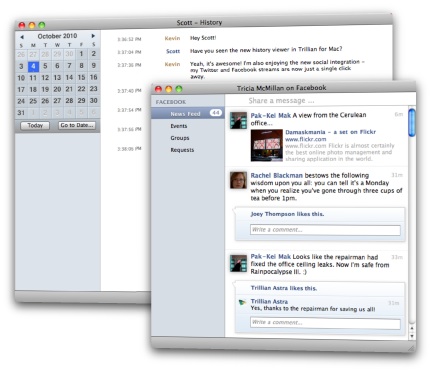Click the Facebook feed scrollbar thumb
This screenshot has height=372, width=432.
pos(412,122)
